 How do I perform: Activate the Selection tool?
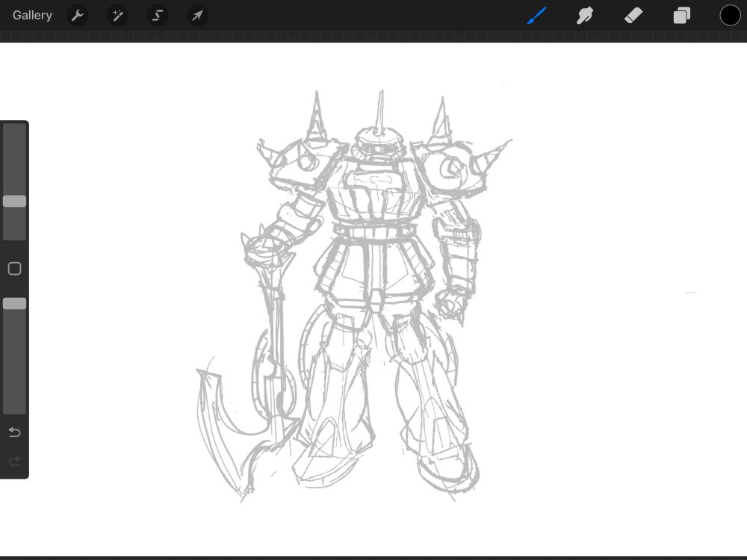157,15
